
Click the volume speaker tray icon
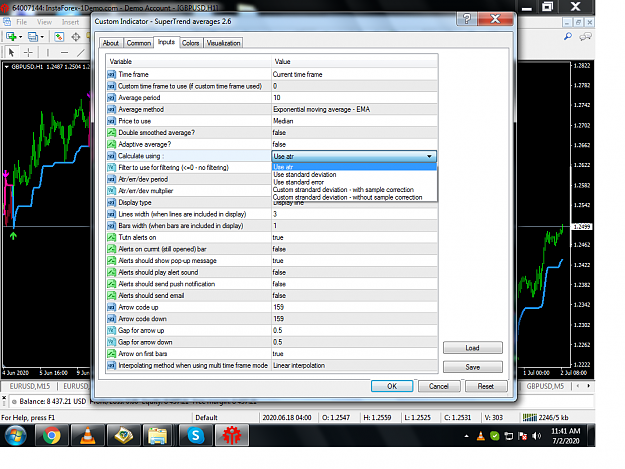tap(537, 436)
